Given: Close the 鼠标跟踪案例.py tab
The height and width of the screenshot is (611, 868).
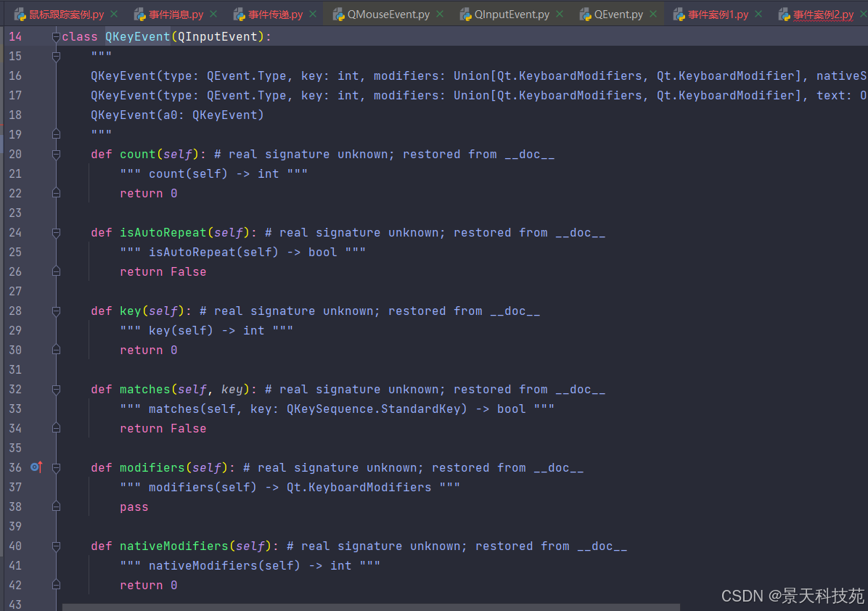Looking at the screenshot, I should 114,14.
